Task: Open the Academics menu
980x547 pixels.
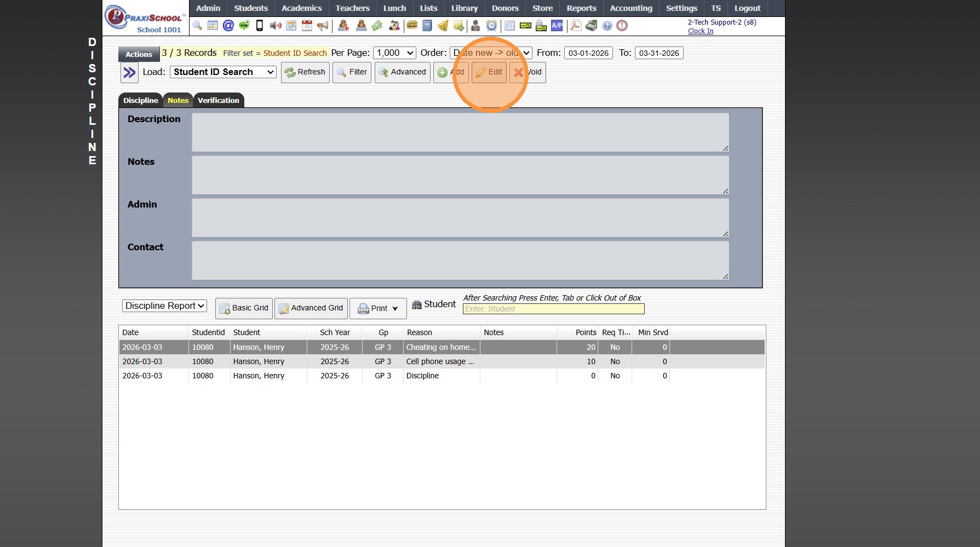Action: click(301, 8)
